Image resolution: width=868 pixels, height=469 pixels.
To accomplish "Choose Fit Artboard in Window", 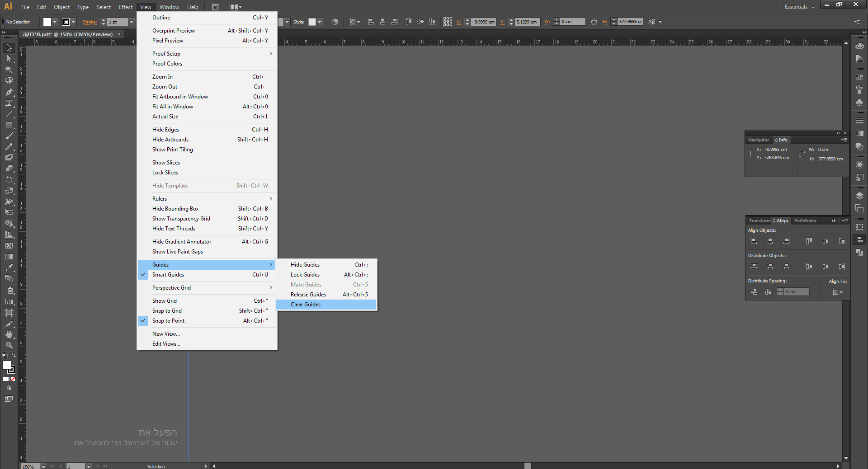I will (x=207, y=97).
